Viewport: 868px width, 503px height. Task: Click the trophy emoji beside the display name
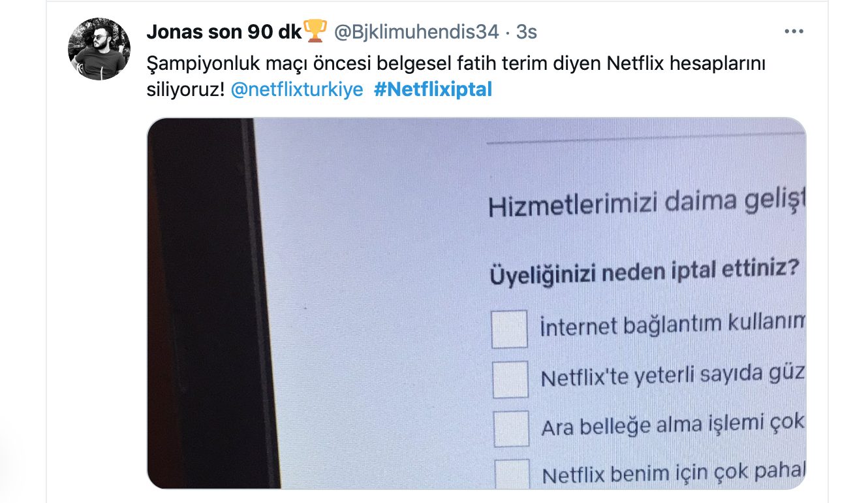(315, 31)
